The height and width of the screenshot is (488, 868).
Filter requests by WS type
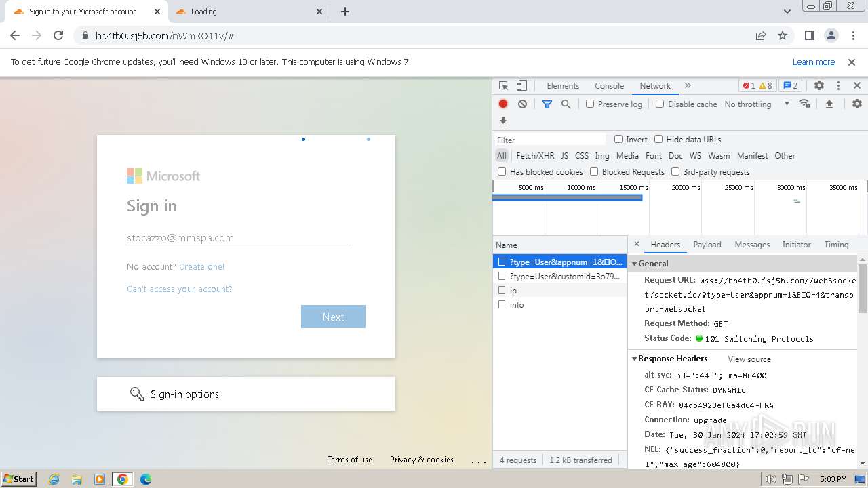695,155
